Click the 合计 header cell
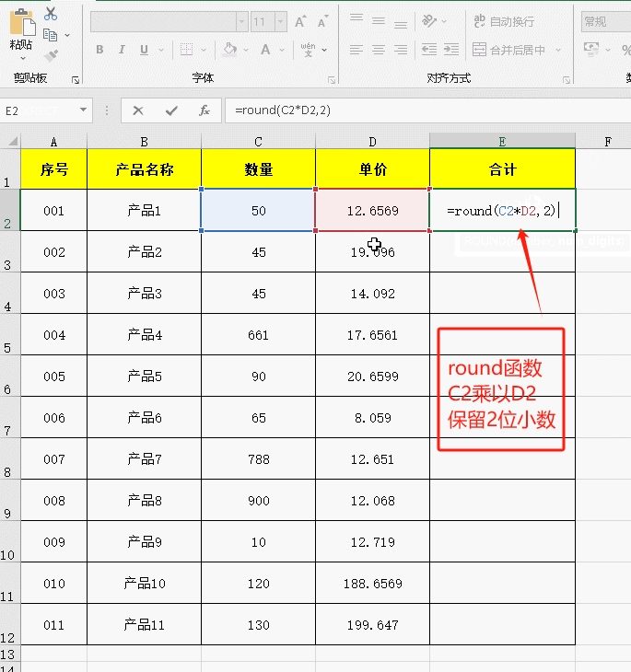The width and height of the screenshot is (631, 672). click(x=502, y=169)
